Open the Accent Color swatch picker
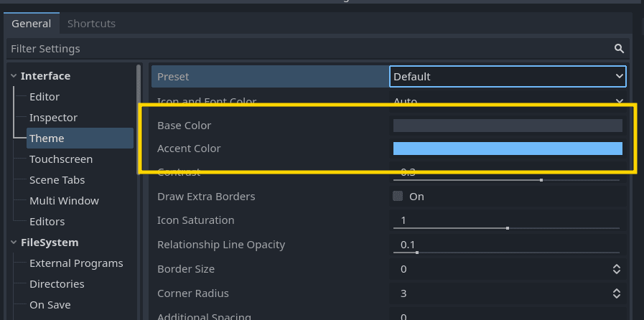The image size is (644, 320). [x=508, y=149]
